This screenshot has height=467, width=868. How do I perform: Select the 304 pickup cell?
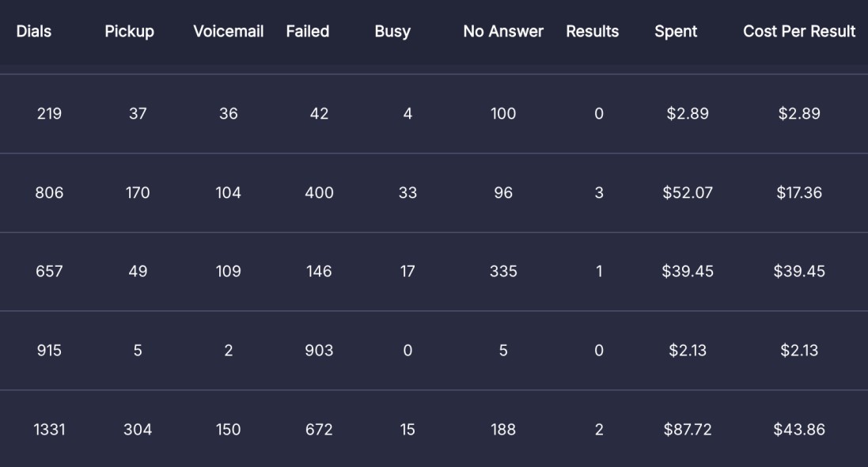[x=138, y=430]
